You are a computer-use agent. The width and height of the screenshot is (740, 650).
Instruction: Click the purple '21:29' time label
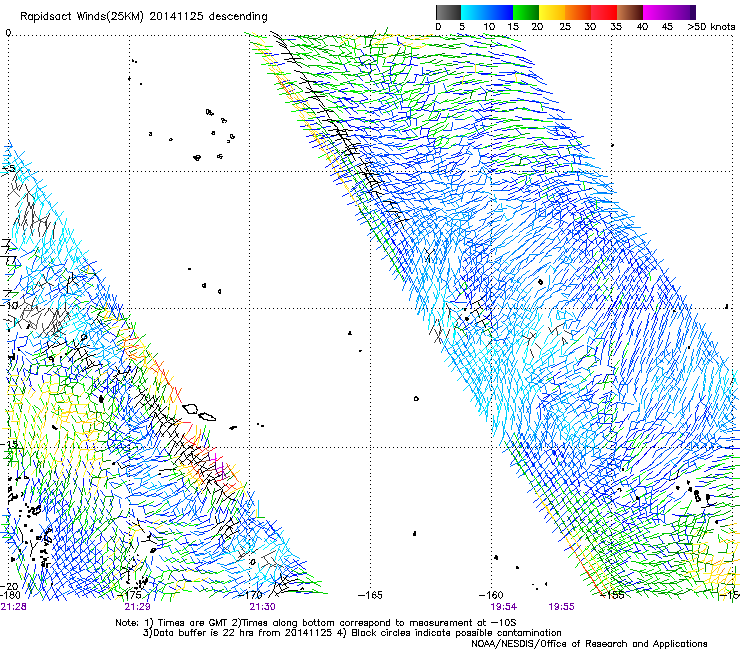click(137, 606)
